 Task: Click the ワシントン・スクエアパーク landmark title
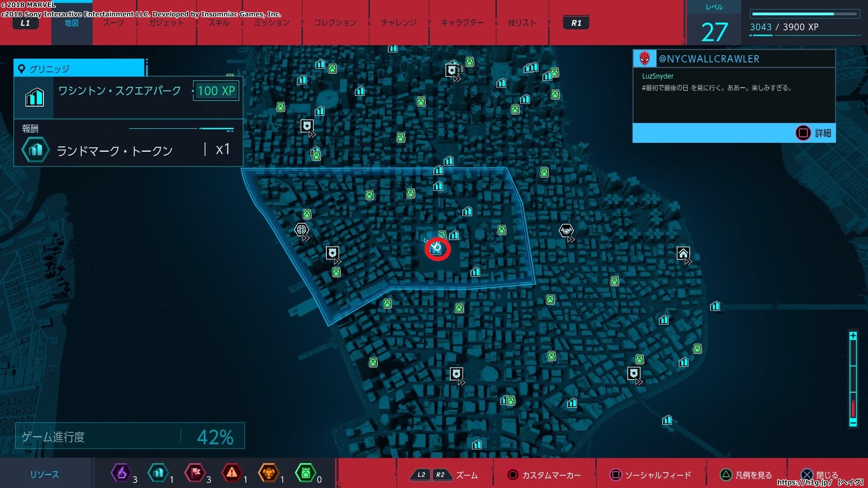[x=119, y=91]
